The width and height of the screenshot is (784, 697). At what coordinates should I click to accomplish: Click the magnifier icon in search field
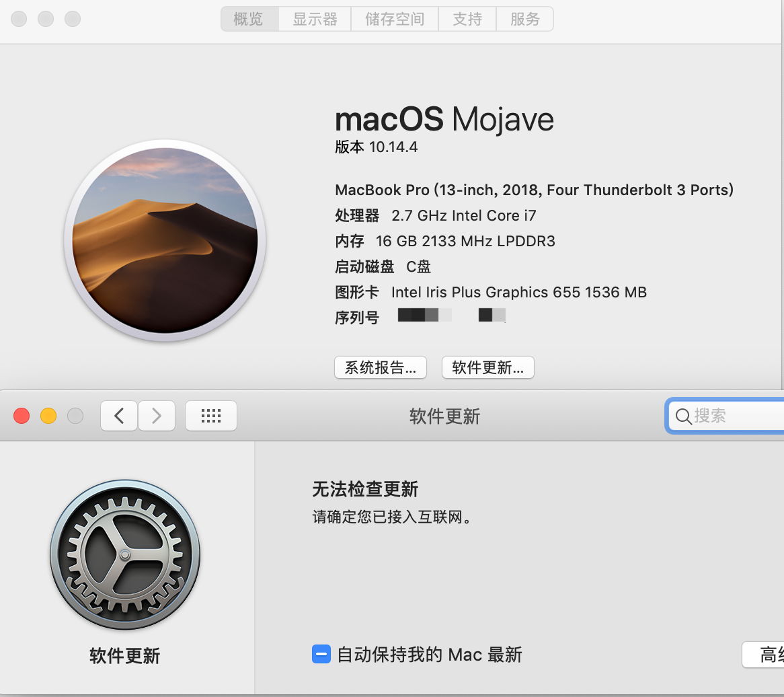(683, 416)
